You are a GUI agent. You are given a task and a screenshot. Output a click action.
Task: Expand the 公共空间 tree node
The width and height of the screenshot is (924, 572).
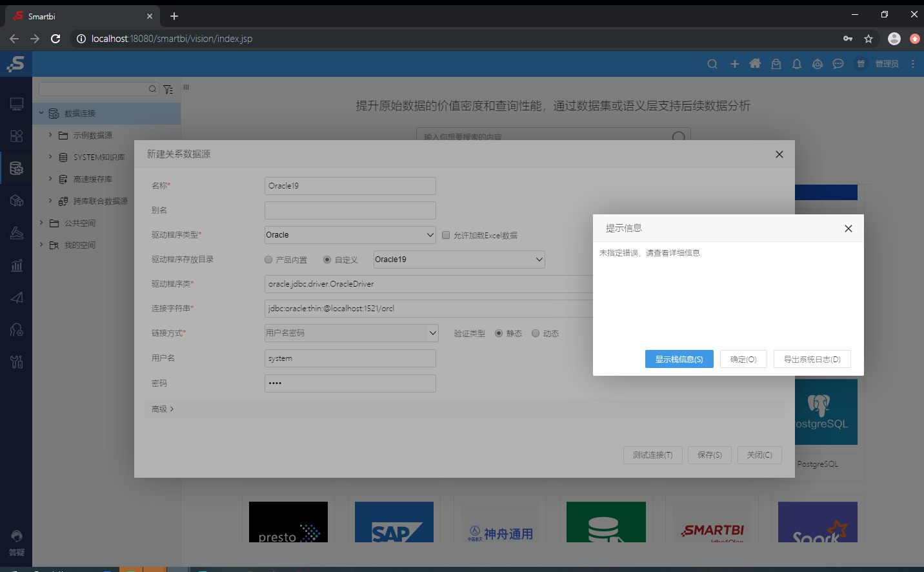pyautogui.click(x=41, y=223)
